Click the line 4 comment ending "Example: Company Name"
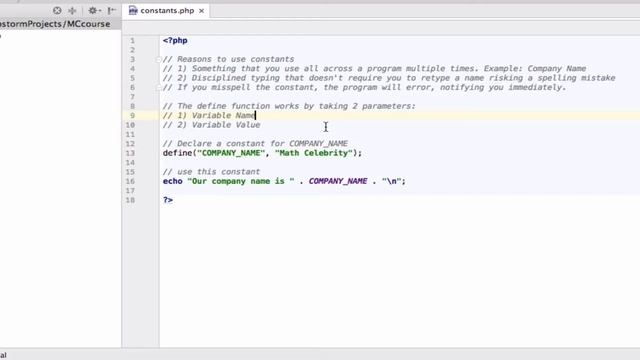 [x=374, y=69]
